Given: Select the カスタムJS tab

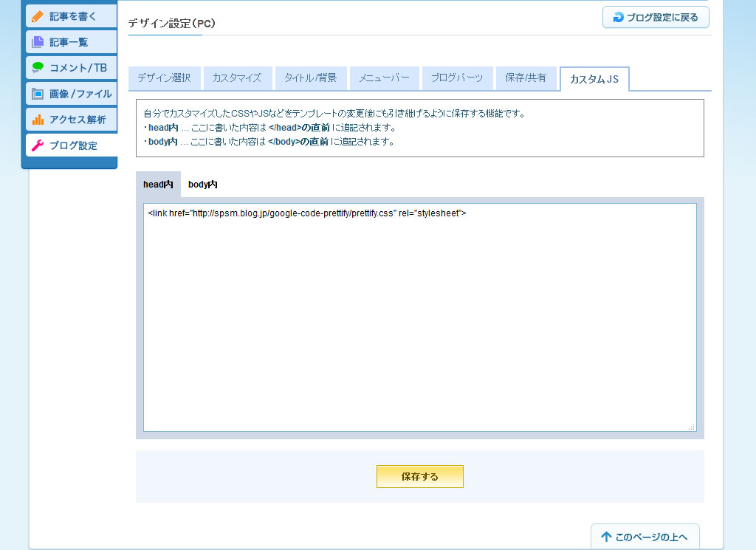Looking at the screenshot, I should coord(594,79).
